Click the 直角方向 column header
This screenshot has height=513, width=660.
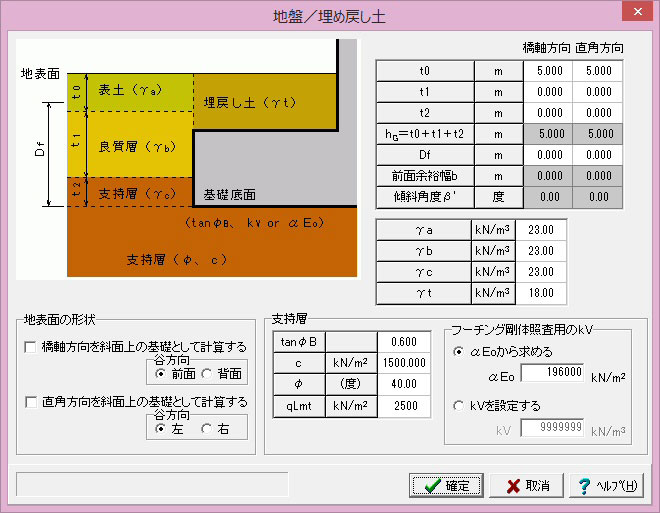click(x=599, y=48)
